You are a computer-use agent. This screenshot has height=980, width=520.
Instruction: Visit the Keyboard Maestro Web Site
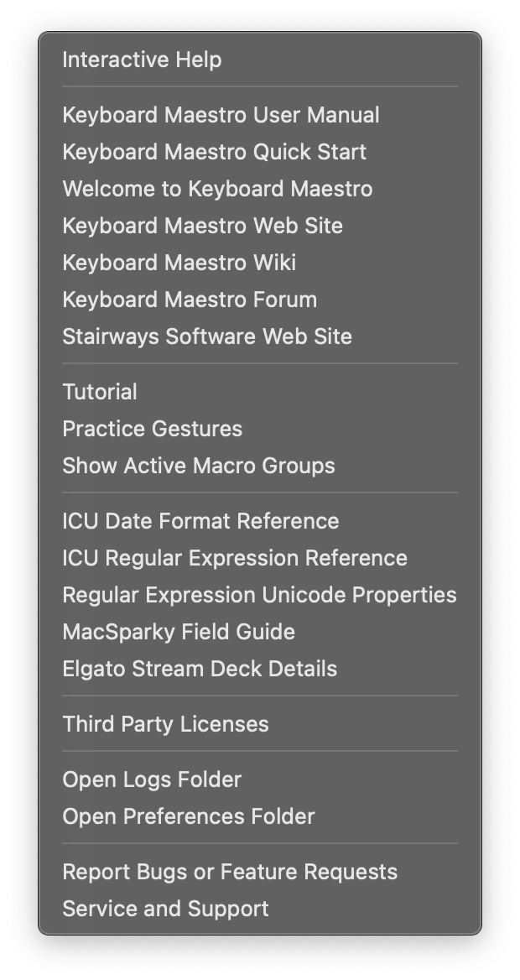pos(202,226)
